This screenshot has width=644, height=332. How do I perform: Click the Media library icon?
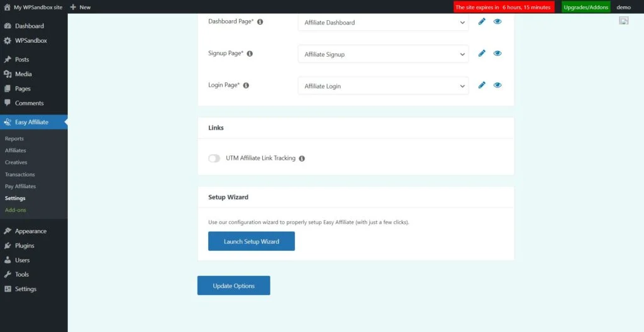(x=8, y=74)
